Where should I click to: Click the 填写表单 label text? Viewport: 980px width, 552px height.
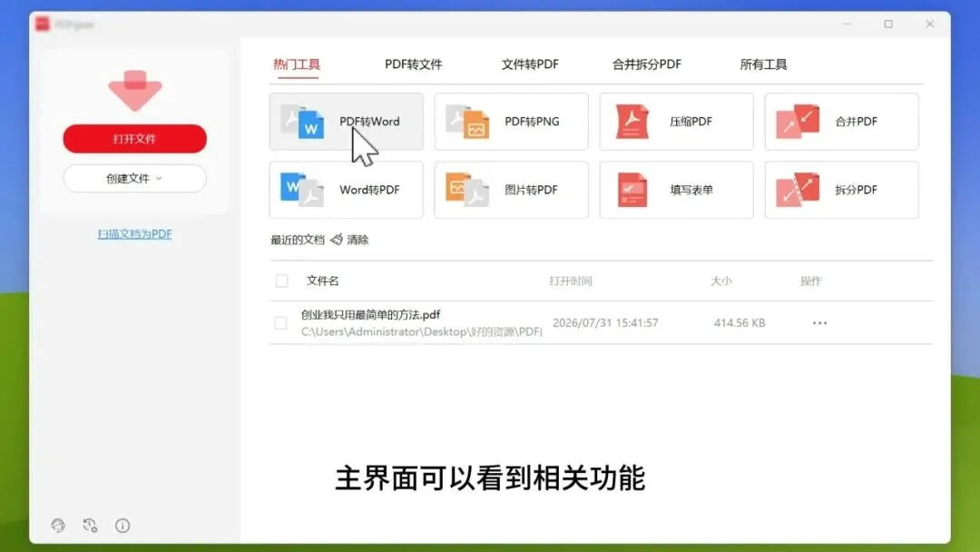[691, 190]
